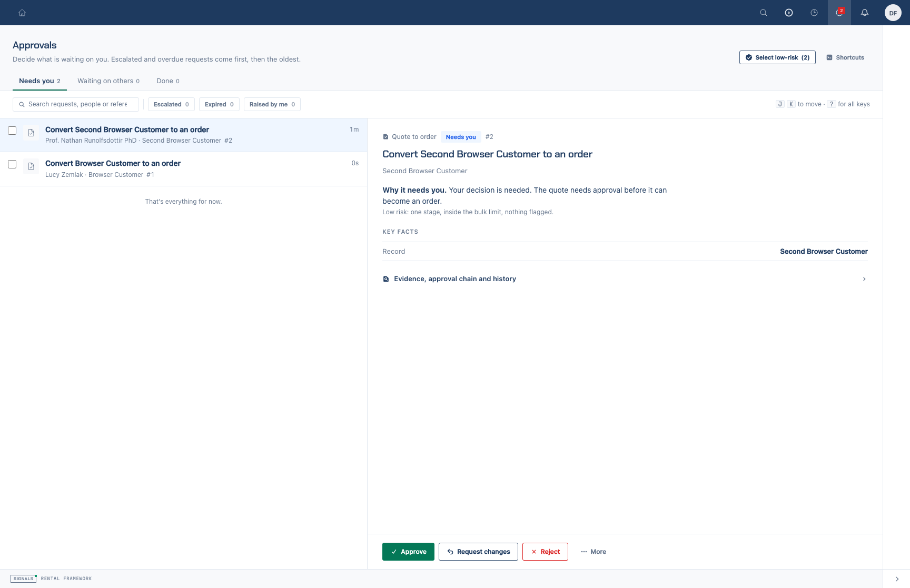Open approvals icon with red badge
Image resolution: width=910 pixels, height=588 pixels.
coord(839,13)
